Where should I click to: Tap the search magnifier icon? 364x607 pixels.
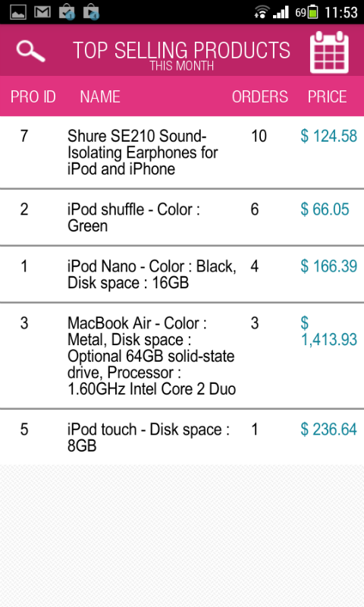(x=30, y=51)
